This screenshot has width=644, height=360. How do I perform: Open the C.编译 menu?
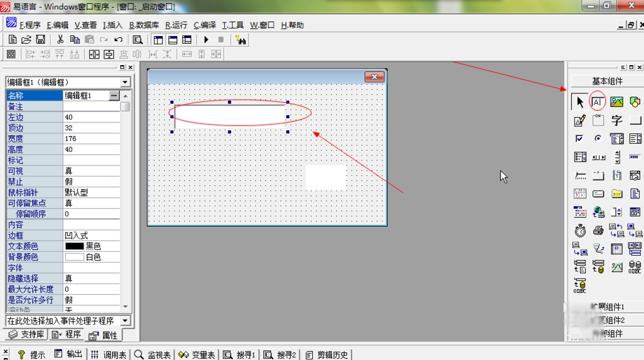(205, 25)
